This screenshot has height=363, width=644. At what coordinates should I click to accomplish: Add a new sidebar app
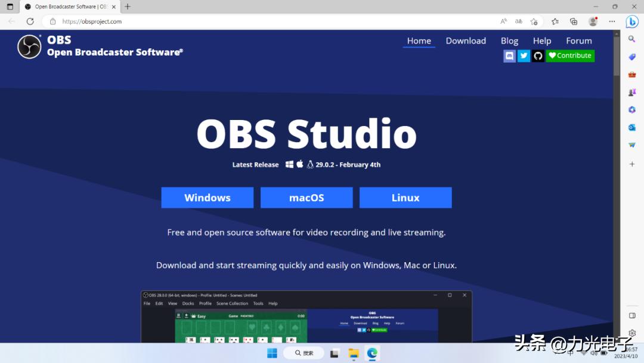(x=632, y=164)
